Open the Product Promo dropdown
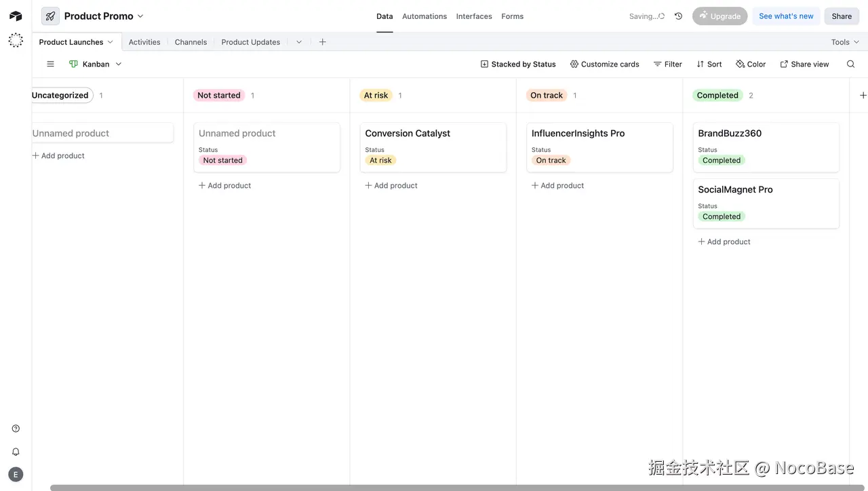This screenshot has height=491, width=868. [140, 16]
